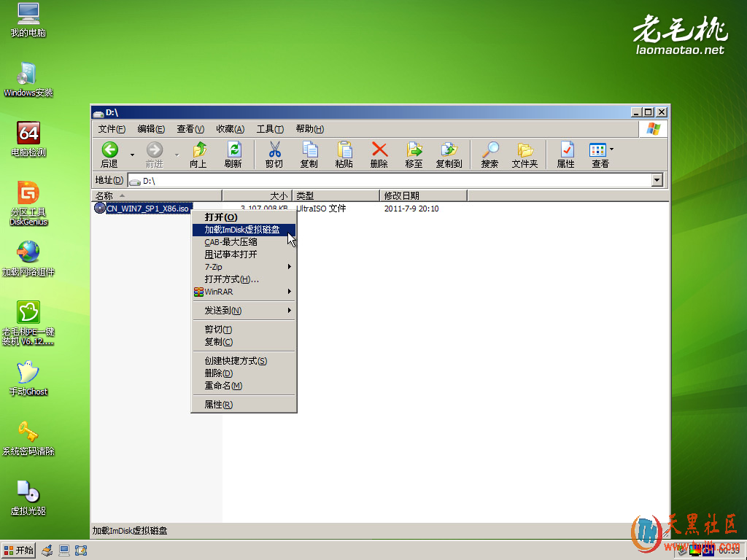Click the 属性 (Properties) toolbar icon
The width and height of the screenshot is (747, 560).
(566, 150)
